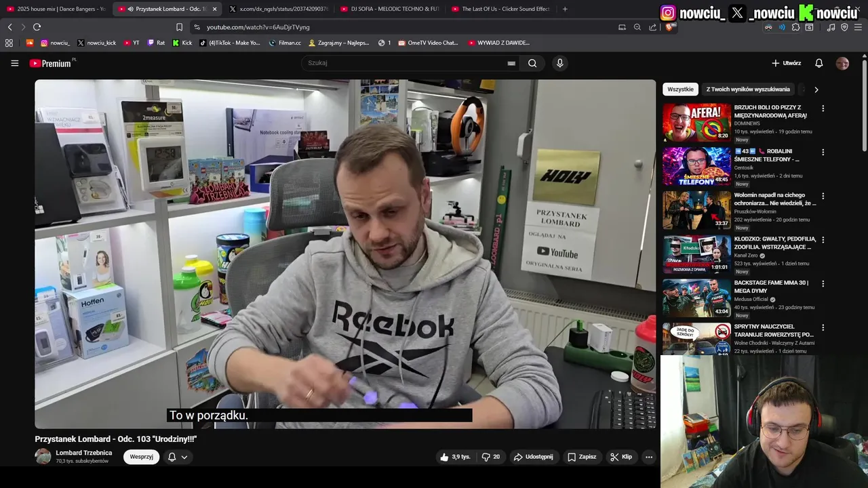Click the Klip scissors button

click(620, 457)
